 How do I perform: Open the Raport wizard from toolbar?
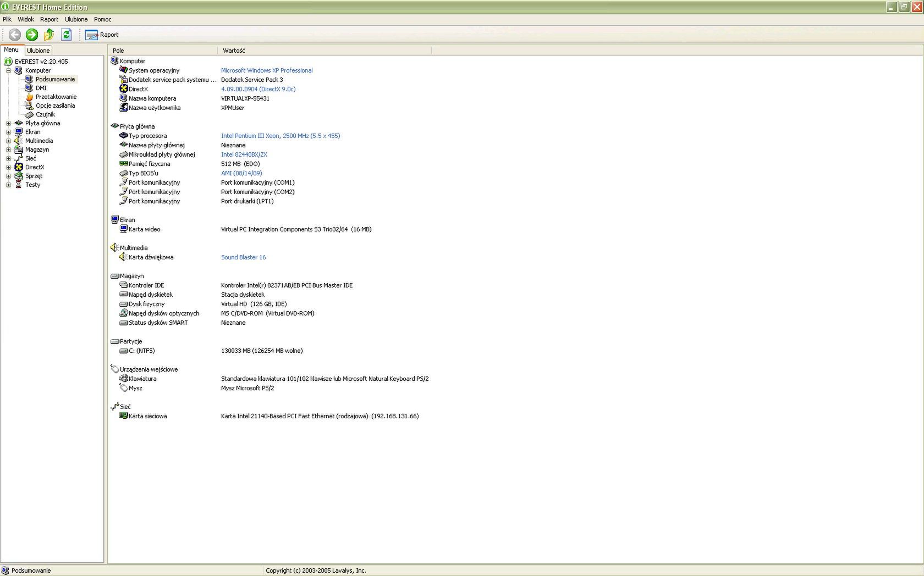(102, 35)
